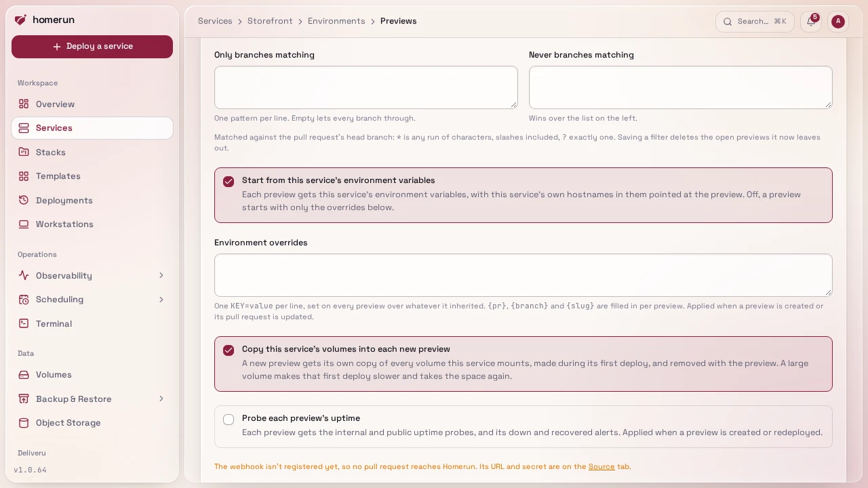The width and height of the screenshot is (868, 488).
Task: Uncheck Start from this service's environment variables
Action: 229,182
